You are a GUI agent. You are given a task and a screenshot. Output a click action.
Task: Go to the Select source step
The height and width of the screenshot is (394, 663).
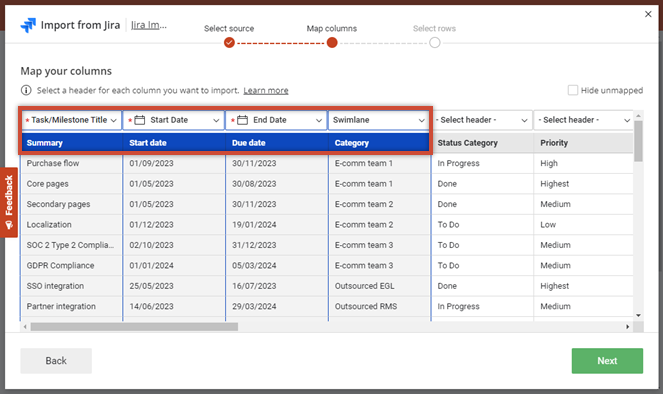point(229,43)
